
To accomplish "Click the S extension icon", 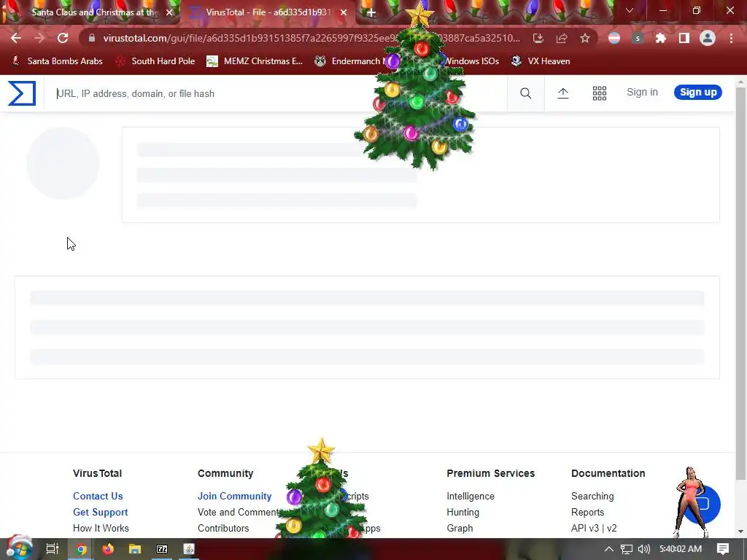I will point(638,38).
